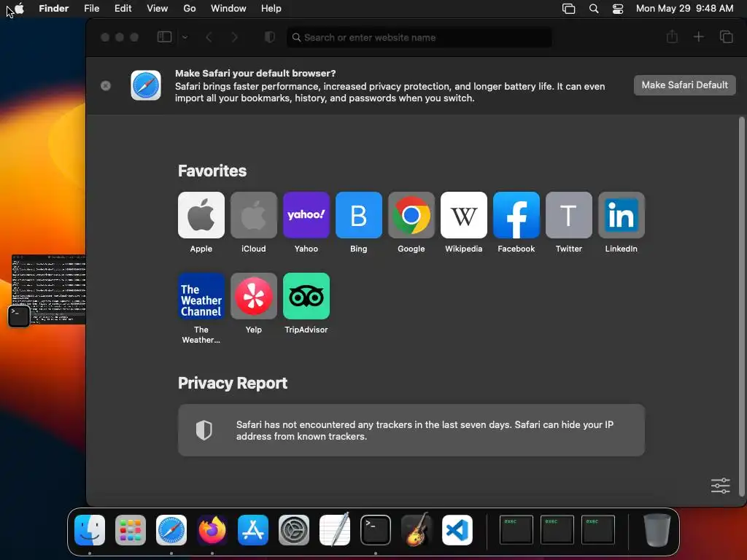Screen dimensions: 747x560
Task: Open the second exec file in Dock
Action: pos(557,529)
